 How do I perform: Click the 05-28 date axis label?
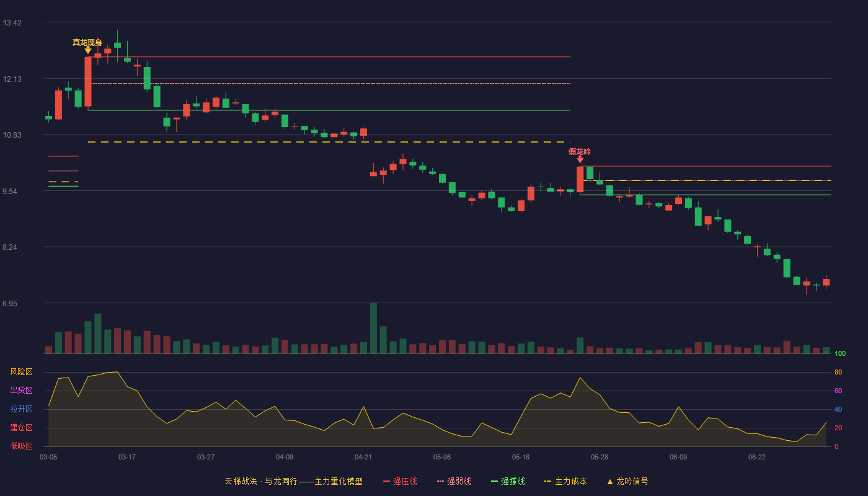pos(600,457)
